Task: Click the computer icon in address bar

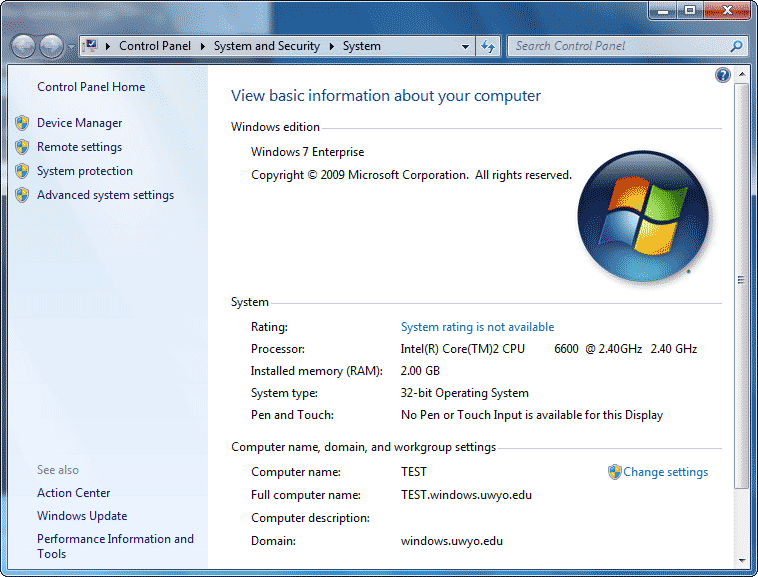Action: 90,46
